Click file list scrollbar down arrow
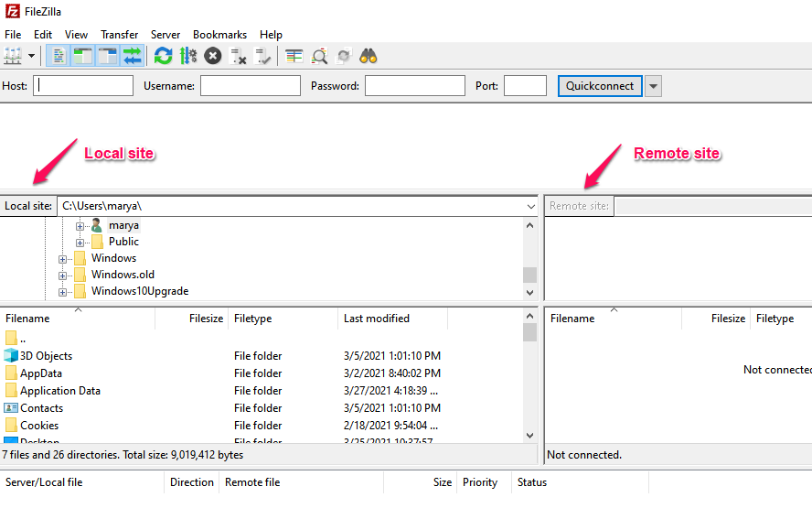 coord(529,436)
